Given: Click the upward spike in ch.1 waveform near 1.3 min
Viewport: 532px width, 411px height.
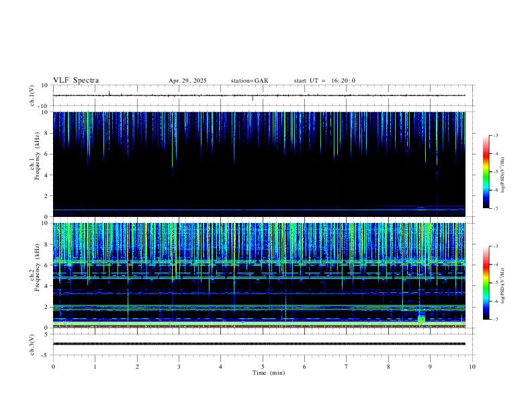Looking at the screenshot, I should (109, 93).
